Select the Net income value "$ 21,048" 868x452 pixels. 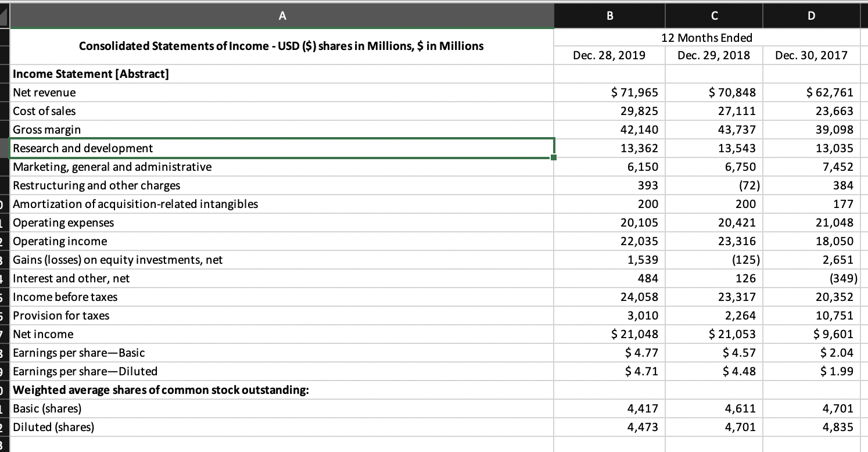(x=609, y=334)
